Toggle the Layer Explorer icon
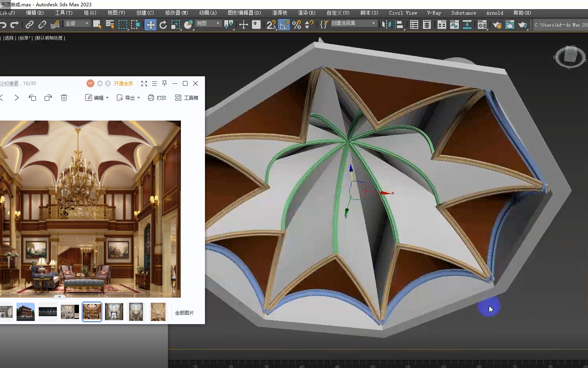 (427, 25)
